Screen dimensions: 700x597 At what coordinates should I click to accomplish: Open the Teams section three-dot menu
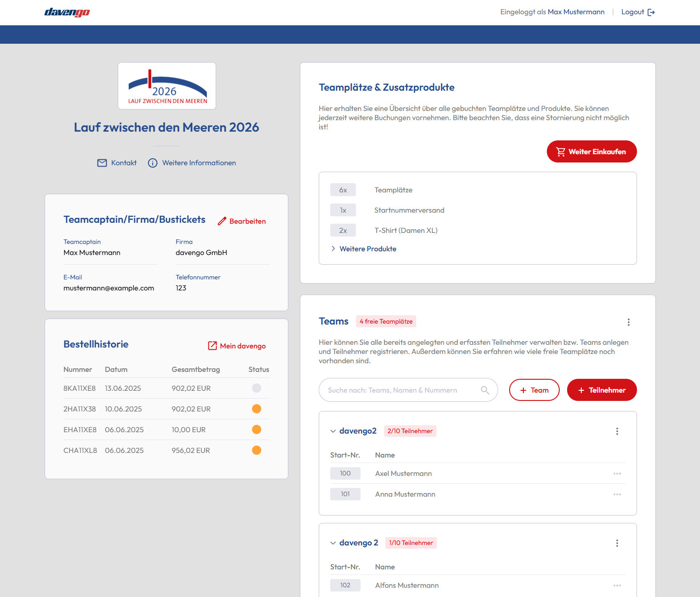click(x=628, y=322)
